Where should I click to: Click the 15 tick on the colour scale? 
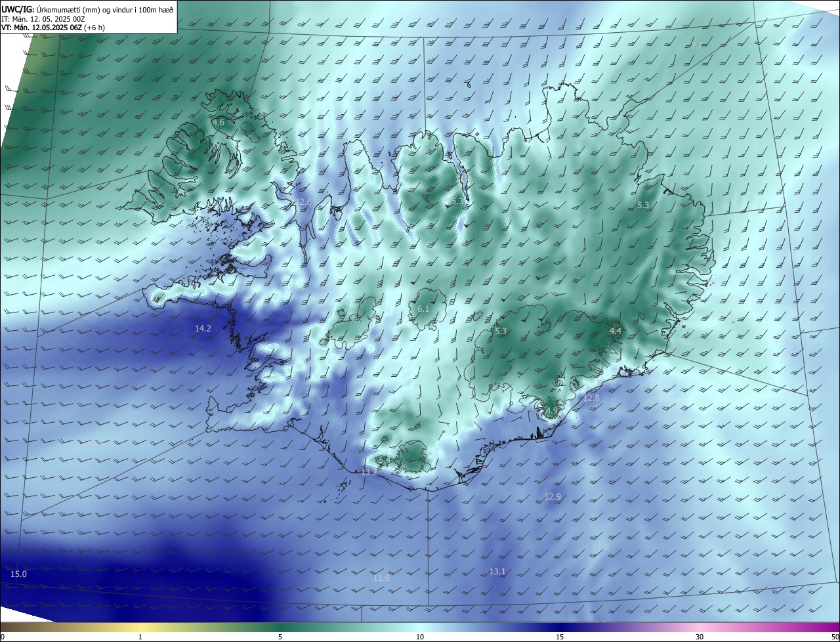[560, 637]
